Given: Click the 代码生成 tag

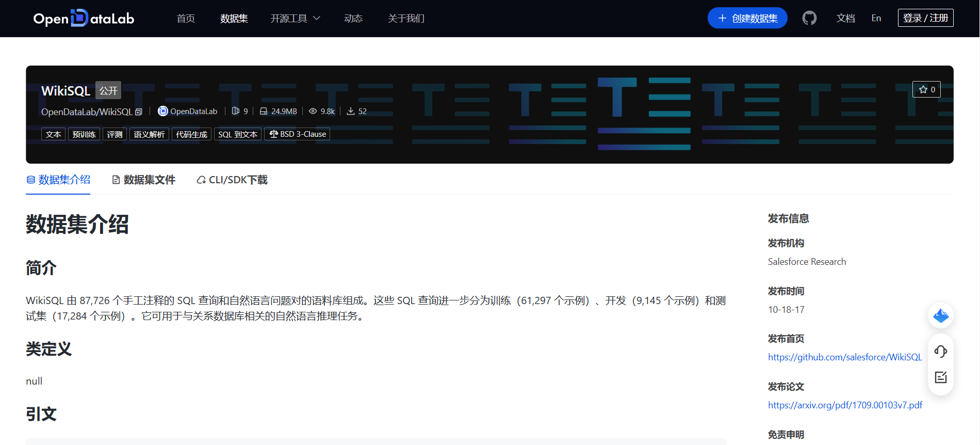Looking at the screenshot, I should pyautogui.click(x=191, y=134).
